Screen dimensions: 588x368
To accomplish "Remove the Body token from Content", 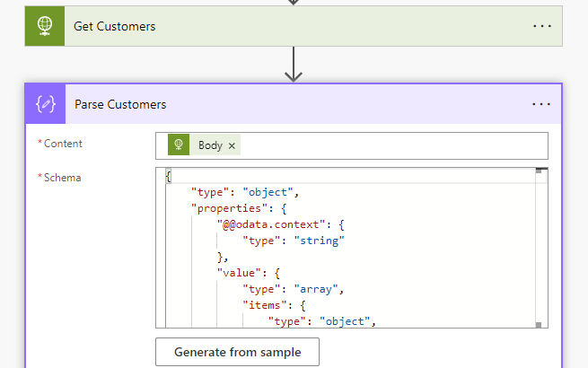I will point(232,145).
